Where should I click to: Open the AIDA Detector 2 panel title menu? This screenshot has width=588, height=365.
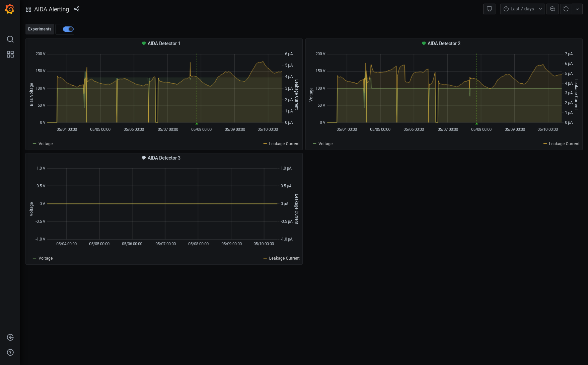(x=444, y=43)
